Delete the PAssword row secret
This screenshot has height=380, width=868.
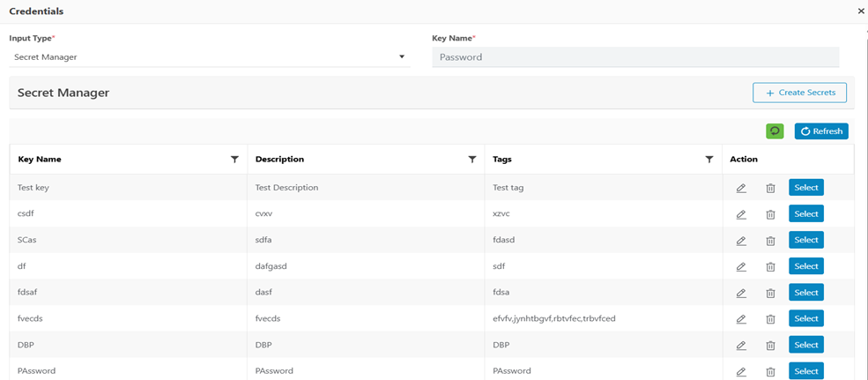pos(770,371)
